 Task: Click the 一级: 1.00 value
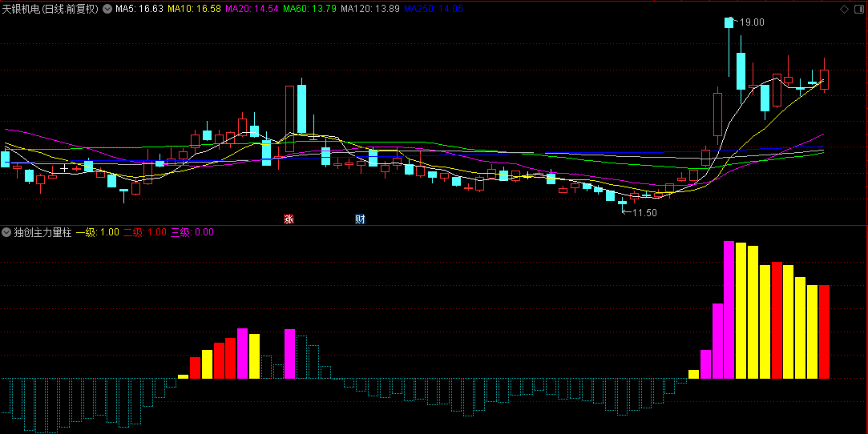pyautogui.click(x=98, y=232)
